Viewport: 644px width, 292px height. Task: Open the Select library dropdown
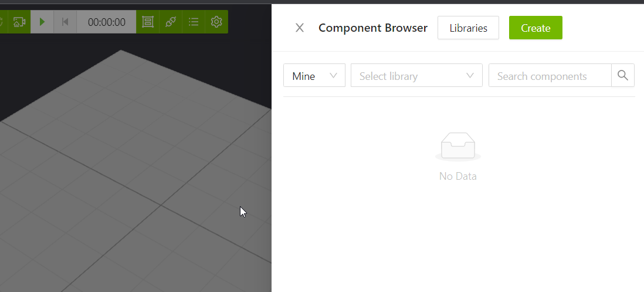point(416,76)
